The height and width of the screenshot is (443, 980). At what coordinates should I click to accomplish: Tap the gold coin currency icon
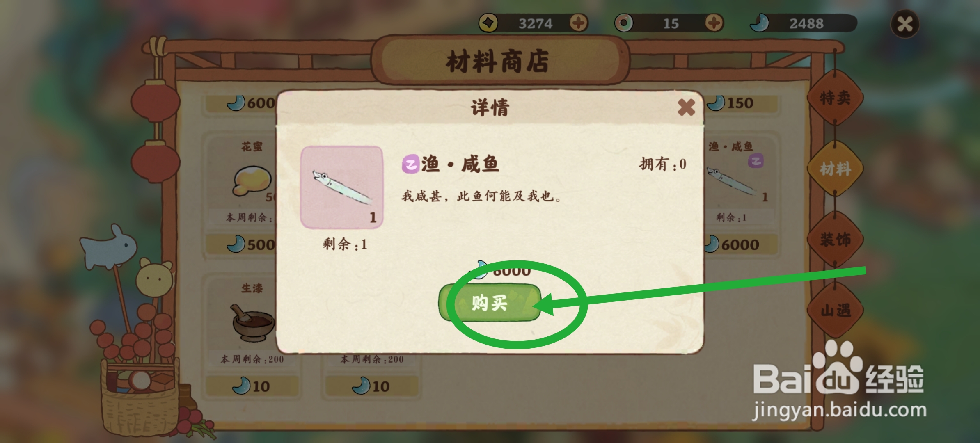(488, 23)
